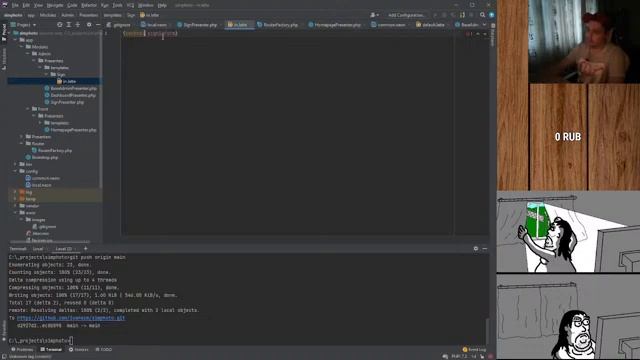Collapse the app folder in project tree

pyautogui.click(x=16, y=40)
